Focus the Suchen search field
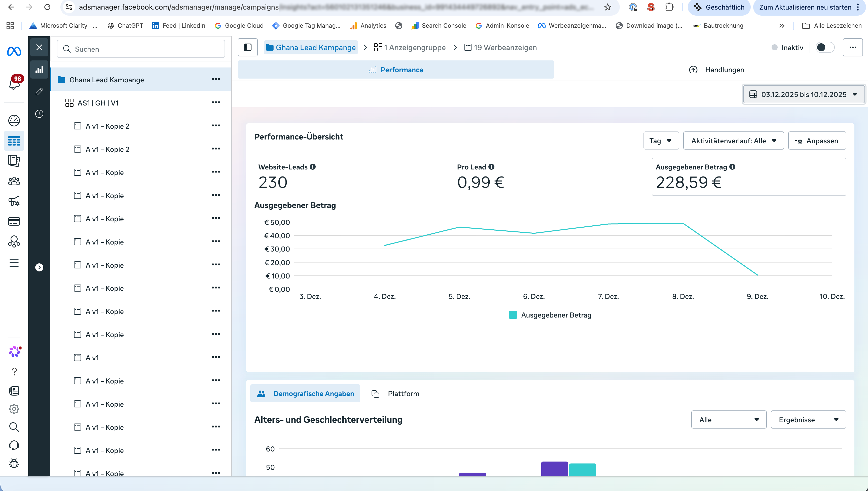 click(x=141, y=49)
